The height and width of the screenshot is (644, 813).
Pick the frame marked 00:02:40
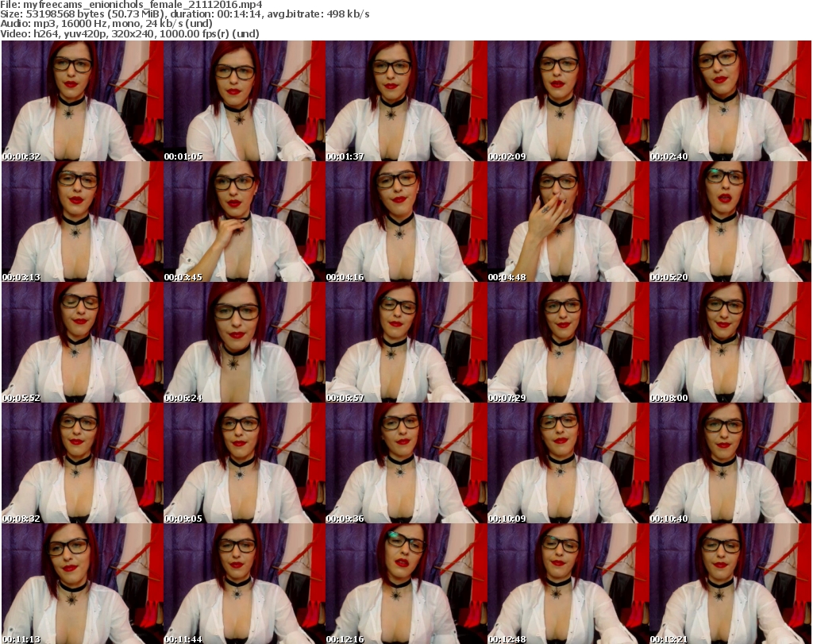click(x=730, y=101)
